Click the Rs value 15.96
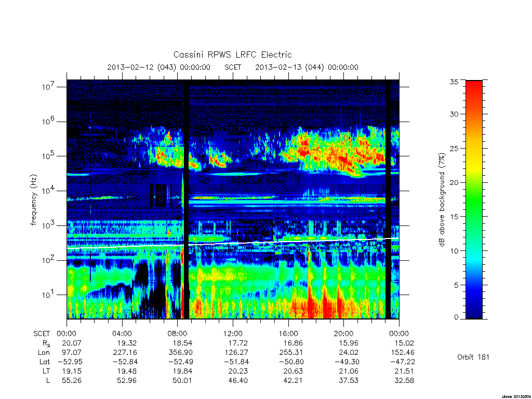Screen dimensions: 532x399 tap(349, 343)
